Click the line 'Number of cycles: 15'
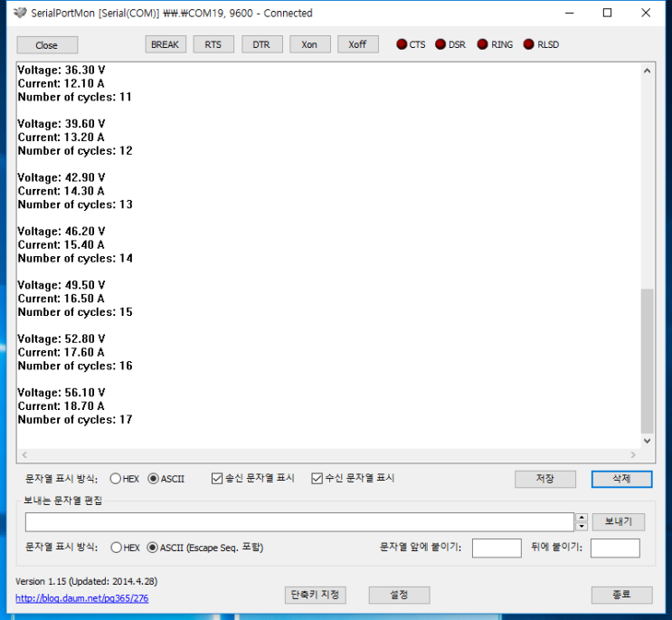This screenshot has height=620, width=672. tap(75, 312)
